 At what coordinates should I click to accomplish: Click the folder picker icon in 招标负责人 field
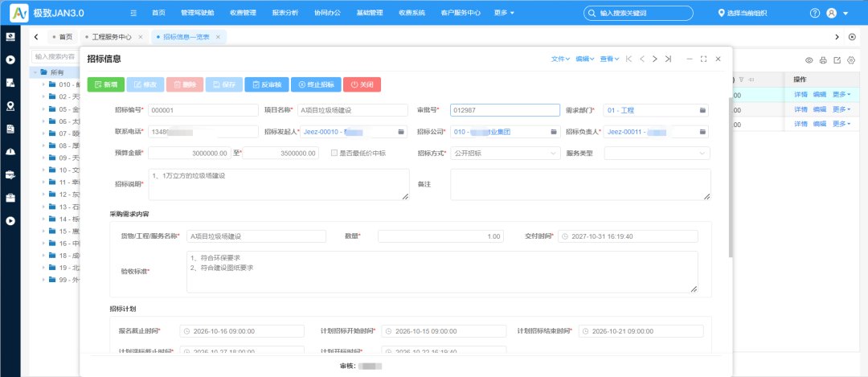(702, 132)
